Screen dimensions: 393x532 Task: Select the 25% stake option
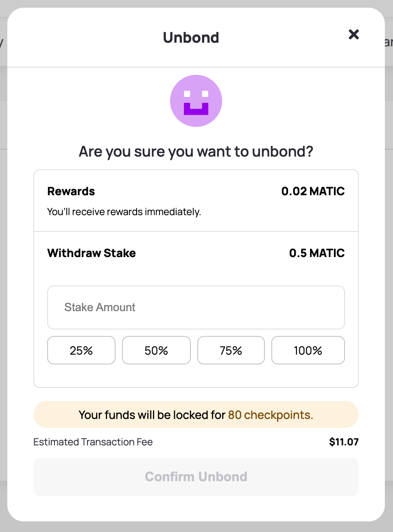pos(81,350)
